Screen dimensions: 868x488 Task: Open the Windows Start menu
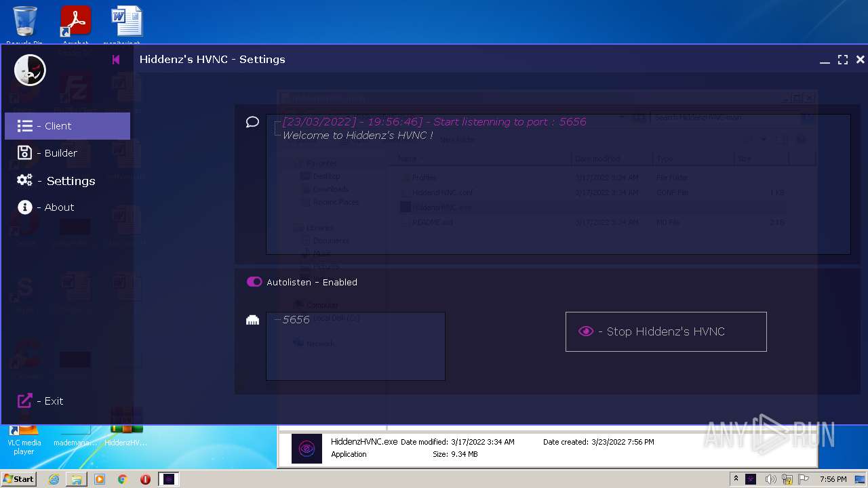[x=19, y=479]
